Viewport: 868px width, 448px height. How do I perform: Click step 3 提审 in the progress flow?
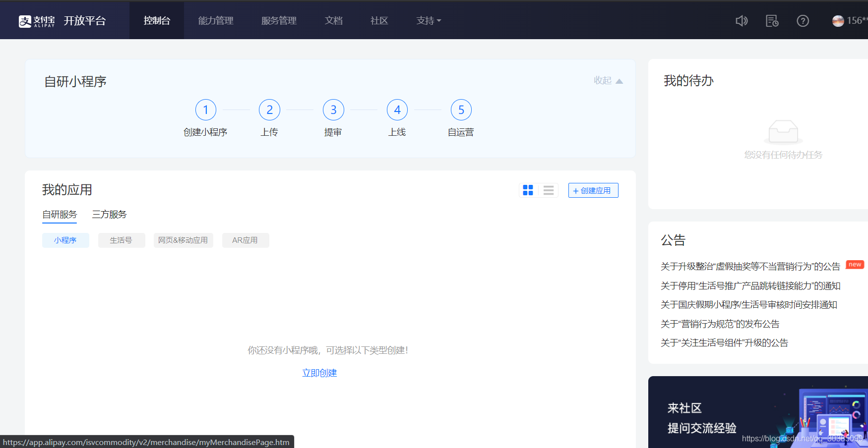tap(333, 110)
